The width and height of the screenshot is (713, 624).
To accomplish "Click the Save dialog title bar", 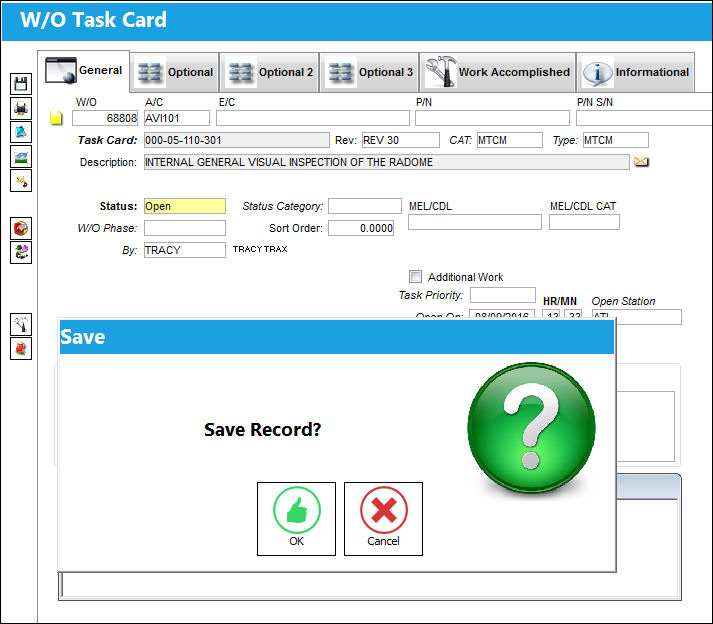I will [337, 337].
